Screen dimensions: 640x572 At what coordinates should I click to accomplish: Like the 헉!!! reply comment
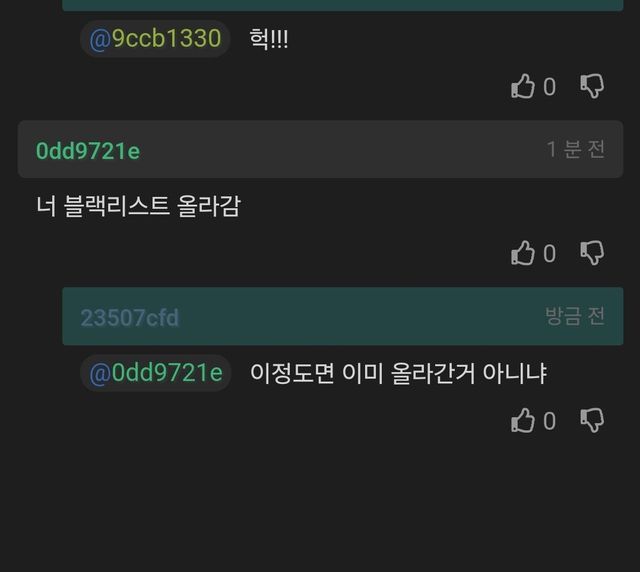[522, 86]
